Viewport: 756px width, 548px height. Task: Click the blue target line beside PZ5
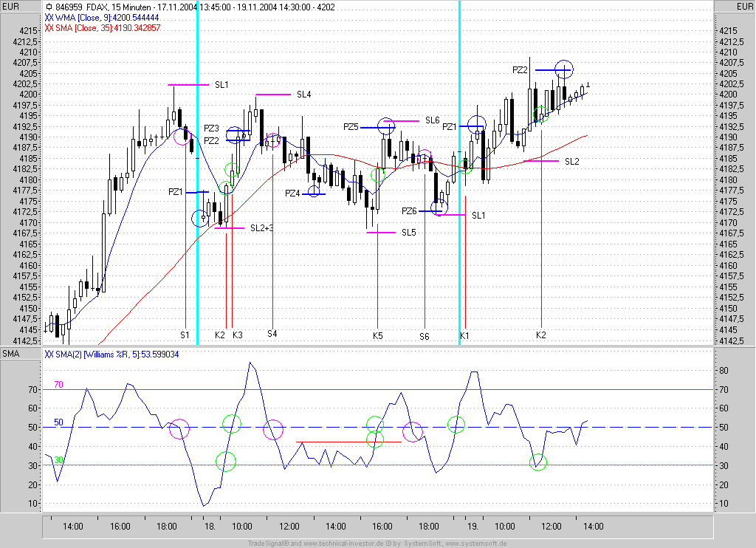point(377,127)
